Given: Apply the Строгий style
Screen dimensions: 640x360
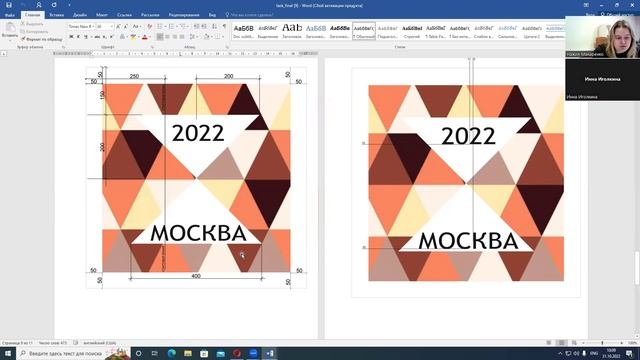Looking at the screenshot, I should (412, 31).
